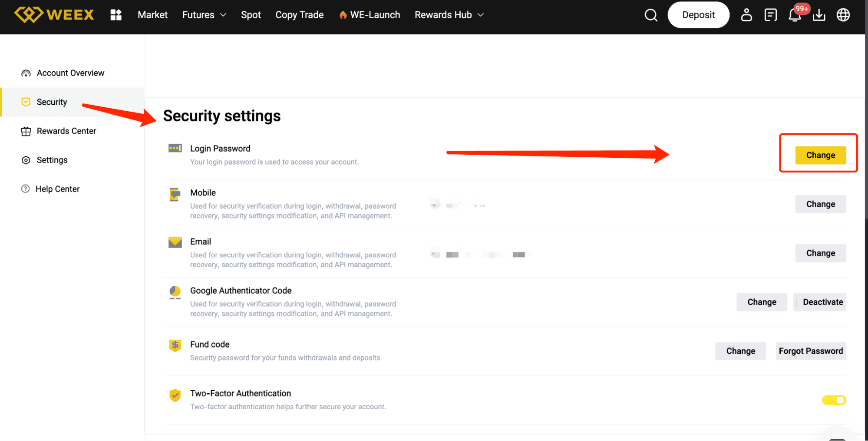Screen dimensions: 868x441
Task: Click the search magnifier icon
Action: pyautogui.click(x=650, y=15)
